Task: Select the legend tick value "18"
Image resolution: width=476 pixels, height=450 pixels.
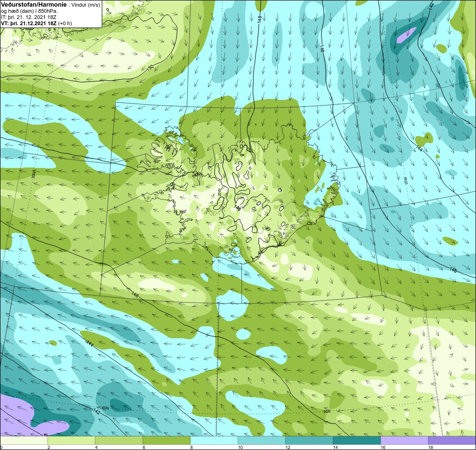Action: (430, 447)
